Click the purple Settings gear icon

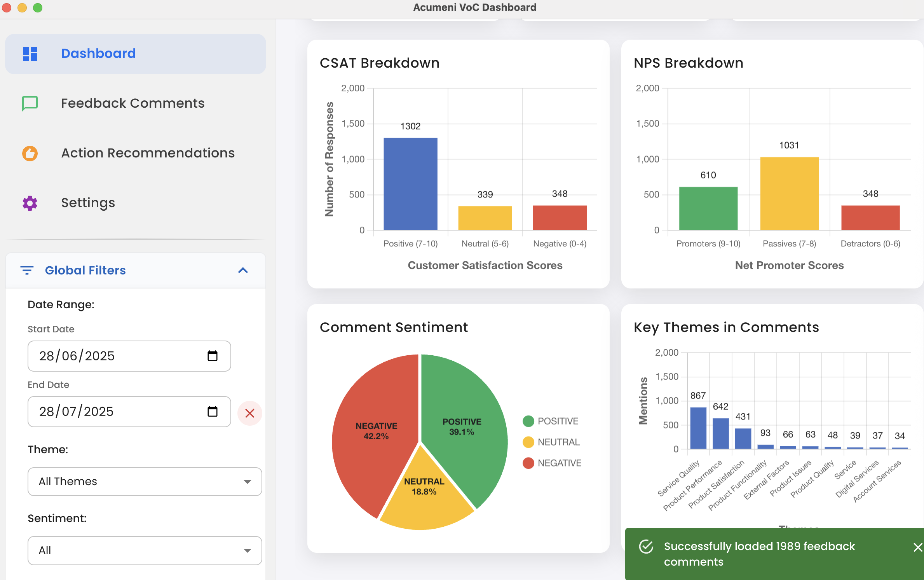click(30, 203)
